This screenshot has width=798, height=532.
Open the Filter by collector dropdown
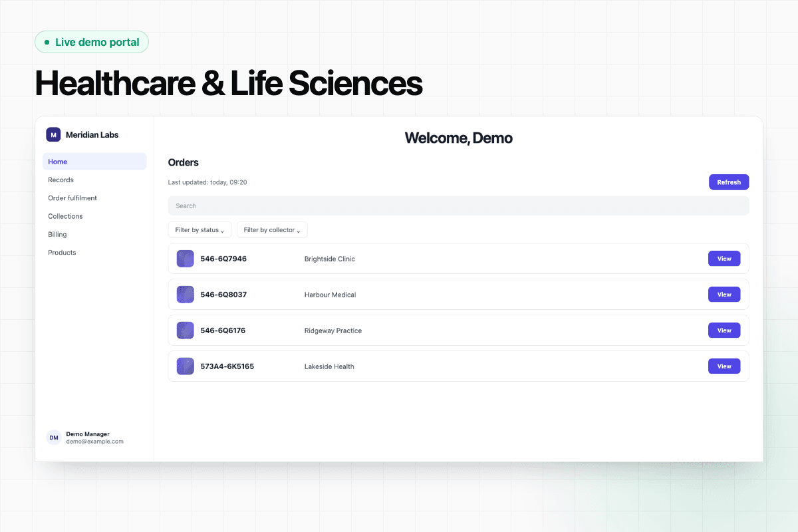click(272, 230)
